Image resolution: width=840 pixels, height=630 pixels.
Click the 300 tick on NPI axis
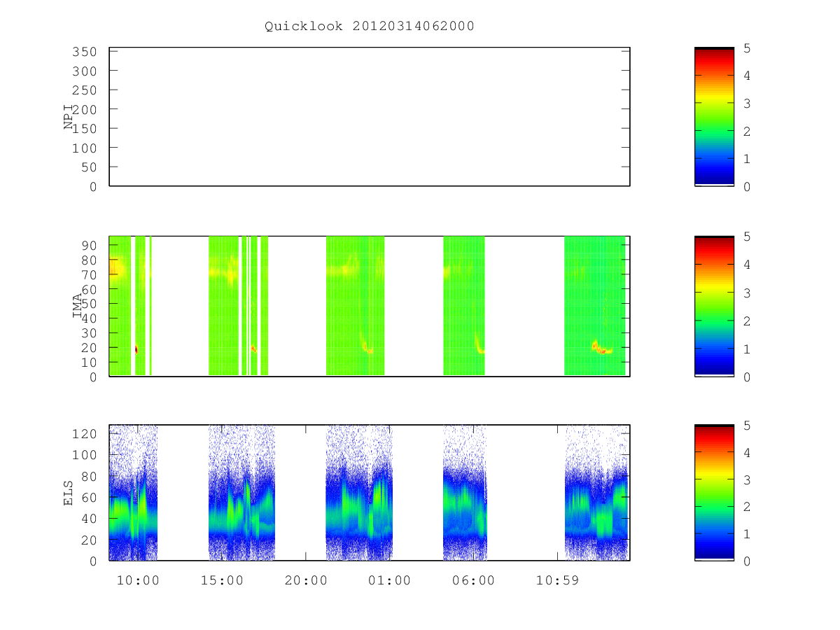pos(85,71)
